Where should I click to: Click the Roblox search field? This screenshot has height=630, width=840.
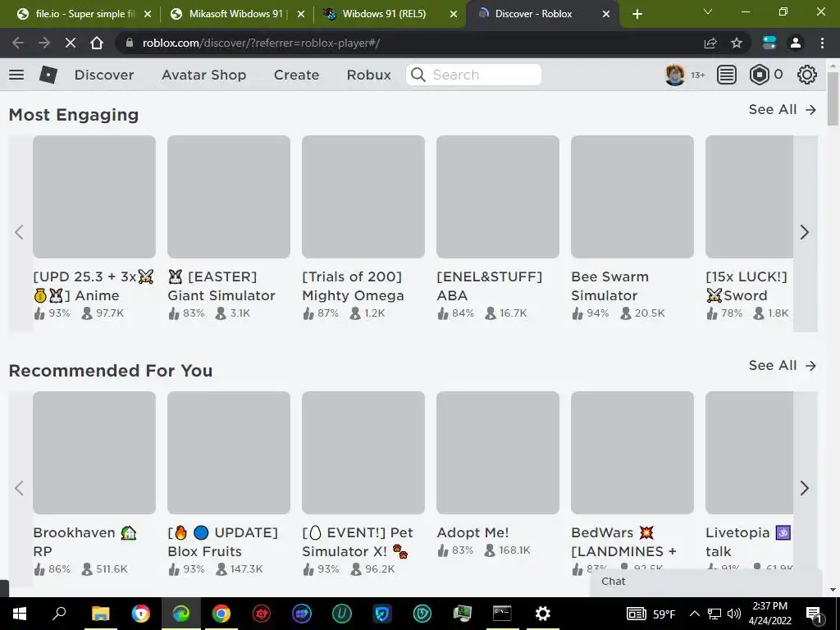coord(473,75)
